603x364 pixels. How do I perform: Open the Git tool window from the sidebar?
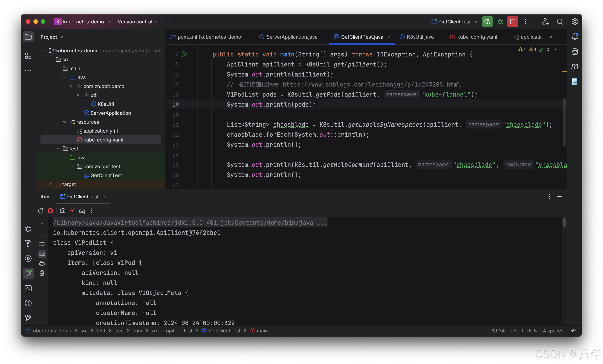[x=28, y=318]
